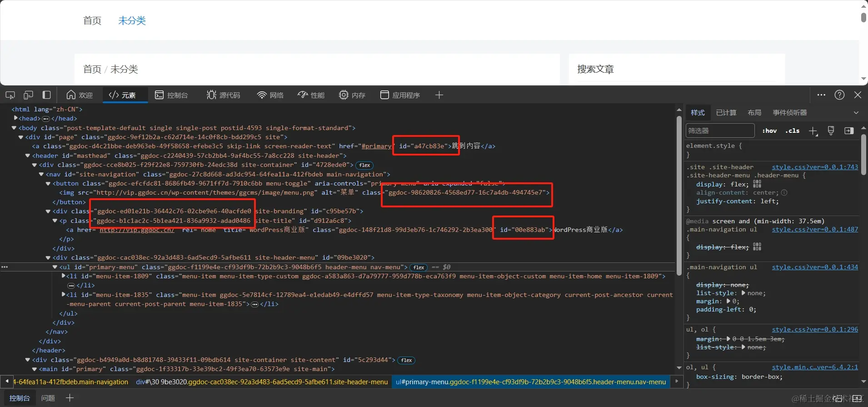868x407 pixels.
Task: Toggle the activity bar dock icon
Action: point(46,95)
